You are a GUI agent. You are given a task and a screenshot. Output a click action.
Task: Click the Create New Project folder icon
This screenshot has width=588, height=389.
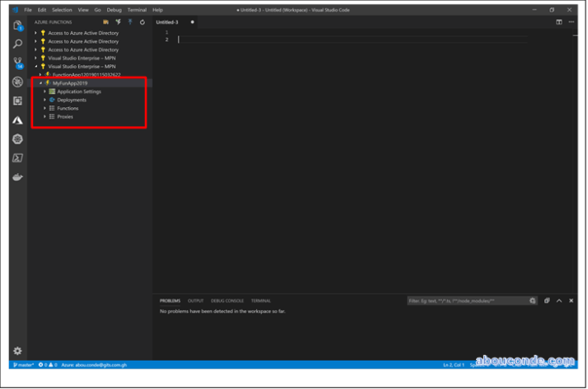[x=105, y=22]
